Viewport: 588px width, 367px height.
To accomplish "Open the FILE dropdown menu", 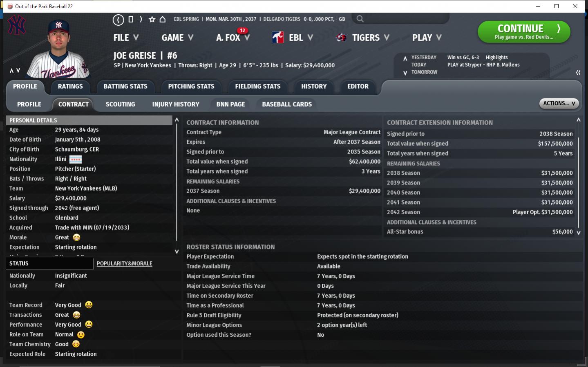I will [126, 38].
